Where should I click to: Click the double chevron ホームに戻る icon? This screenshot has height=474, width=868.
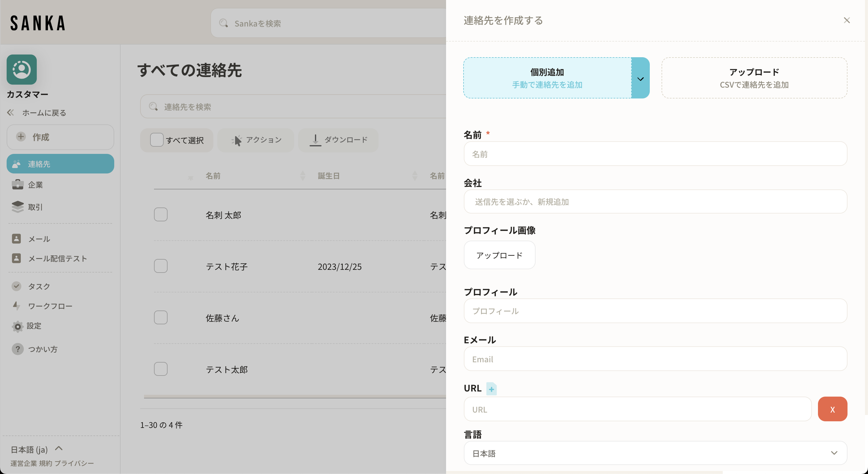11,112
